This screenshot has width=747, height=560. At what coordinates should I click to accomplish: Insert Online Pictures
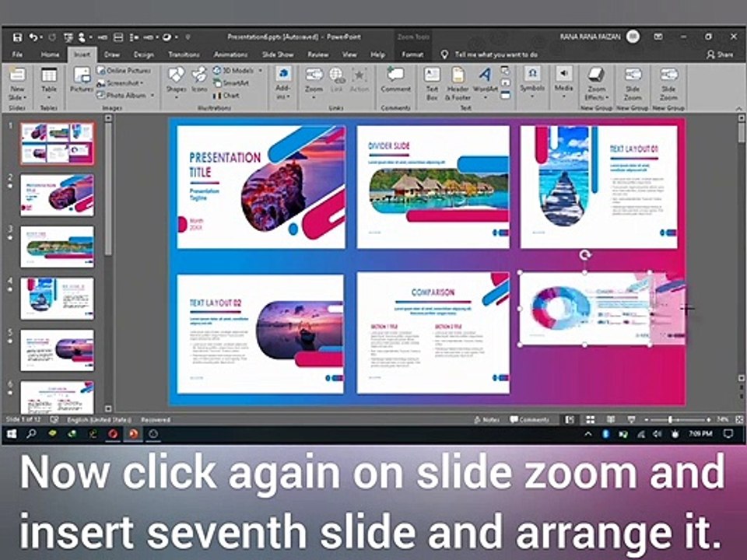point(124,71)
